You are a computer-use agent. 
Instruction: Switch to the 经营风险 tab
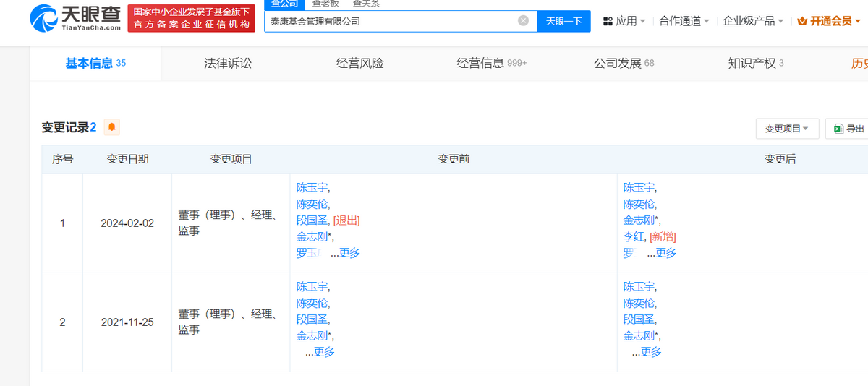coord(360,64)
